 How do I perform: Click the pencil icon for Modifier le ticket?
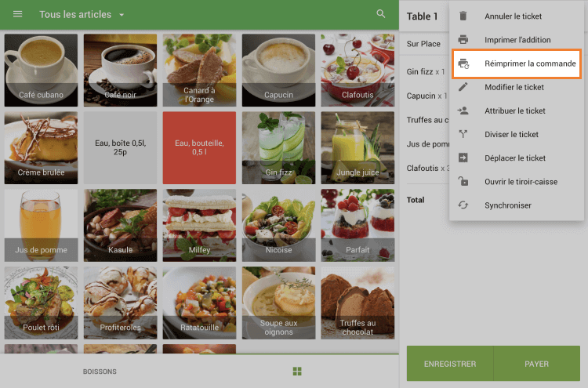(x=463, y=87)
